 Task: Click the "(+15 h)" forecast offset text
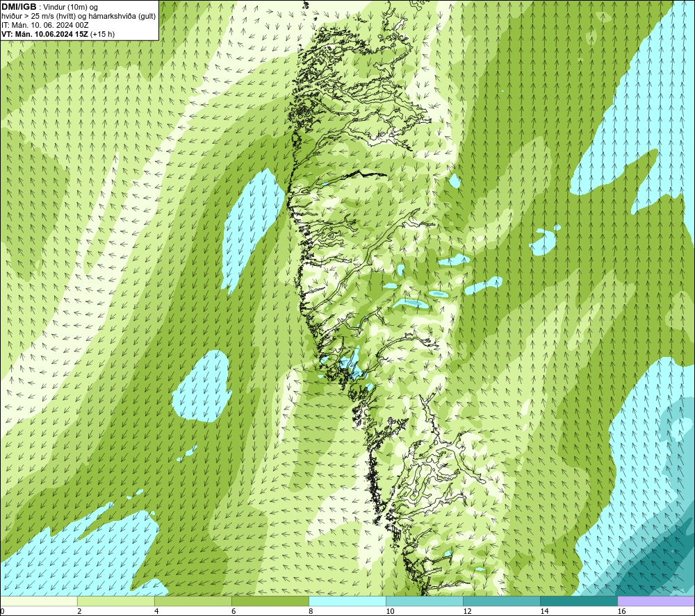(x=102, y=34)
